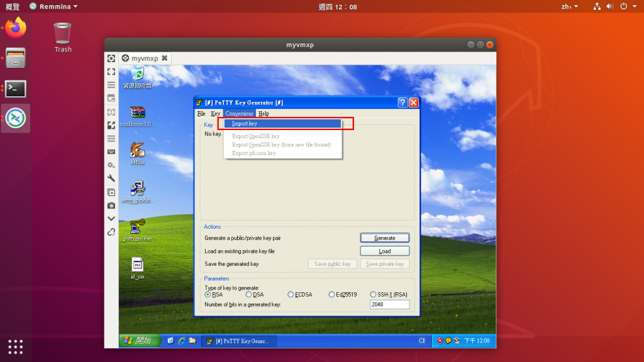Select the SSH-1 (RSA) radio button
The image size is (644, 362).
(373, 295)
